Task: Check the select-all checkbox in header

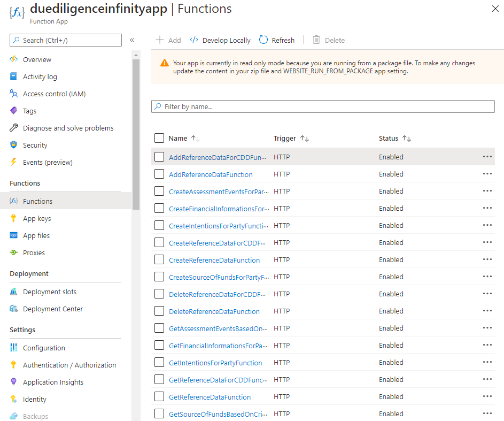Action: pos(159,138)
